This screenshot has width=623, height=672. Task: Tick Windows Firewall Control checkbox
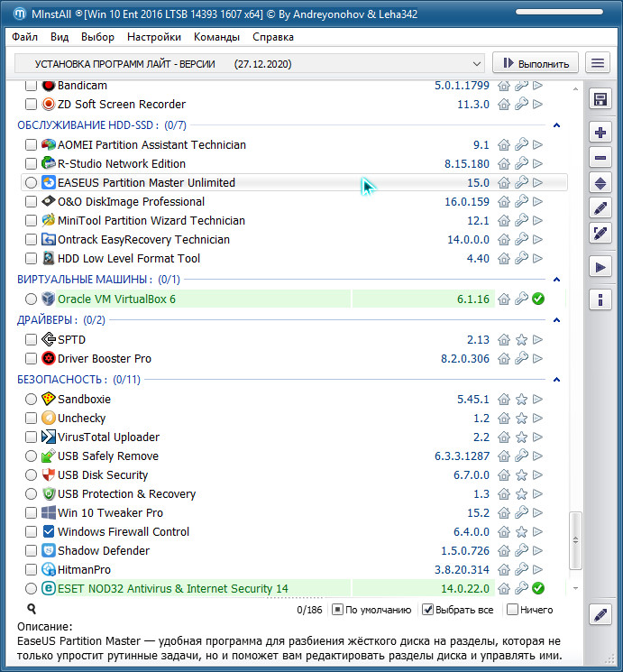point(31,532)
